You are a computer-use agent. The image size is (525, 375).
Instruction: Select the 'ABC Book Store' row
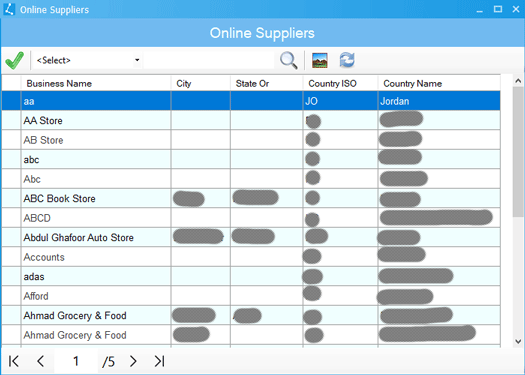coord(251,198)
